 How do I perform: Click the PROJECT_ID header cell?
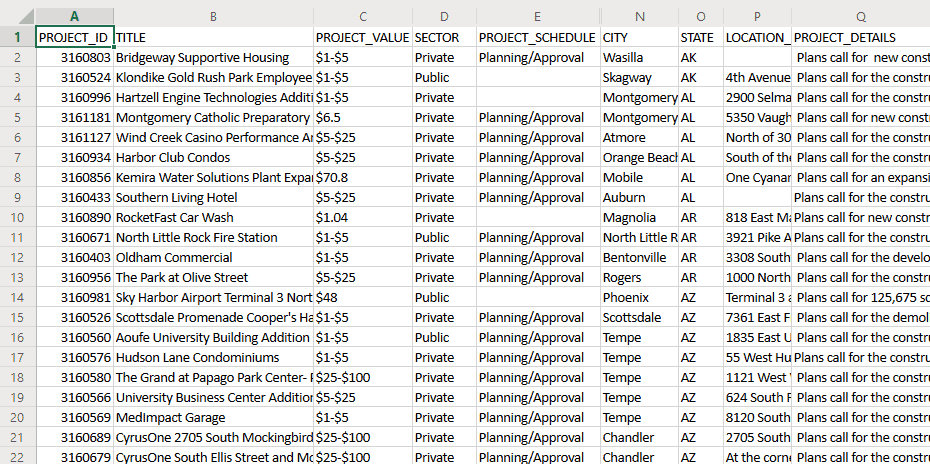[x=75, y=37]
